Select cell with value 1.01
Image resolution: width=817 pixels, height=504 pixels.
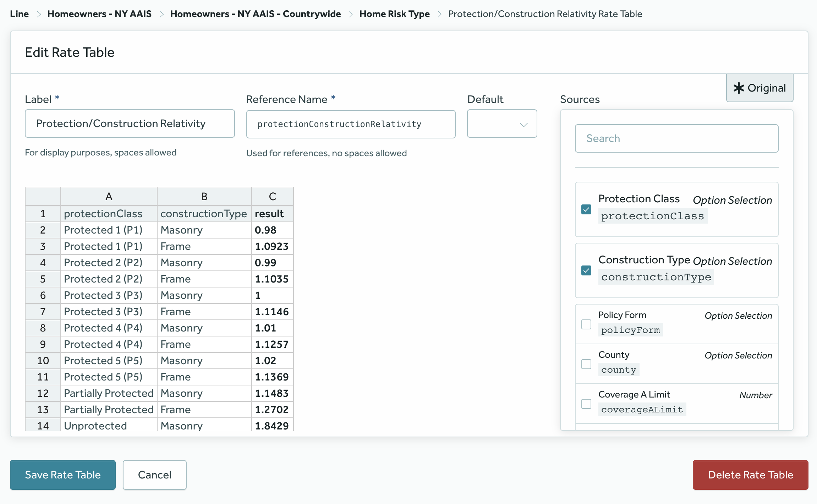[x=273, y=328]
